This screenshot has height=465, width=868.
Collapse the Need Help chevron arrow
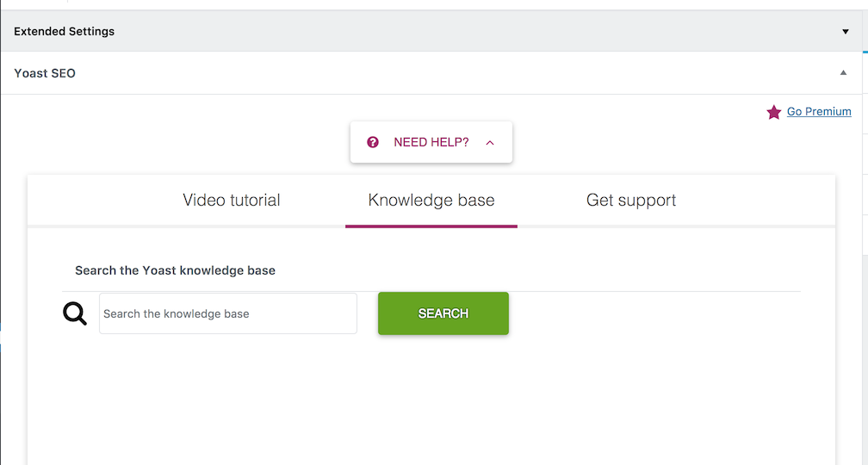pos(490,143)
